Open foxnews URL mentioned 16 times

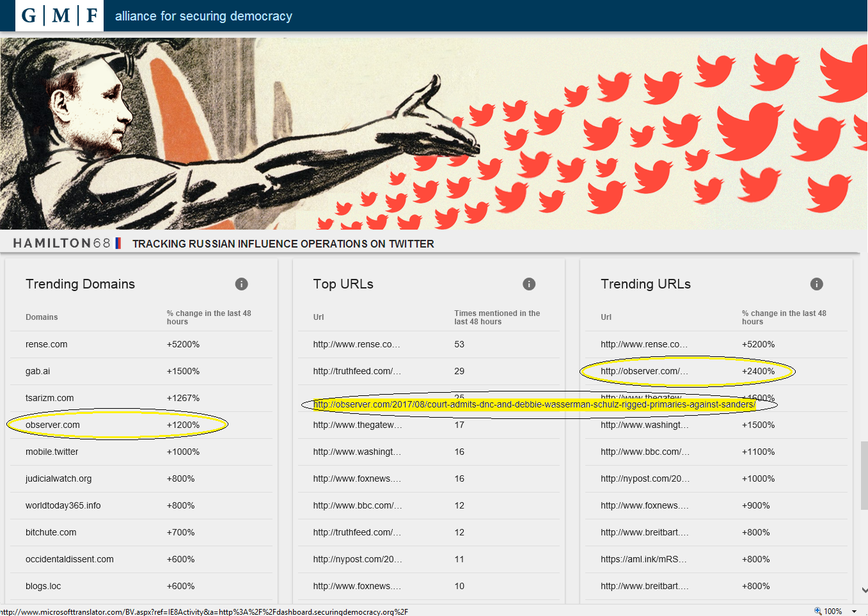[x=357, y=478]
